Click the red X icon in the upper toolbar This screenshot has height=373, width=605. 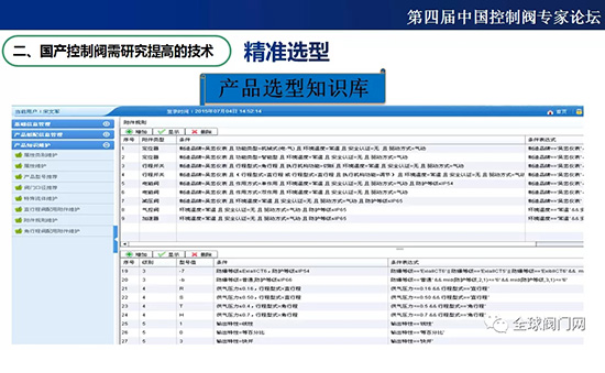point(194,132)
